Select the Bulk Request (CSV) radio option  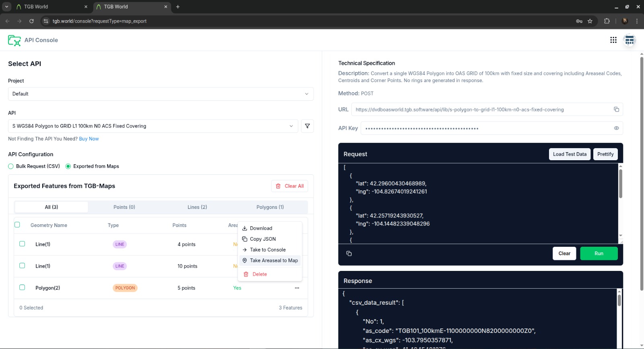coord(11,166)
